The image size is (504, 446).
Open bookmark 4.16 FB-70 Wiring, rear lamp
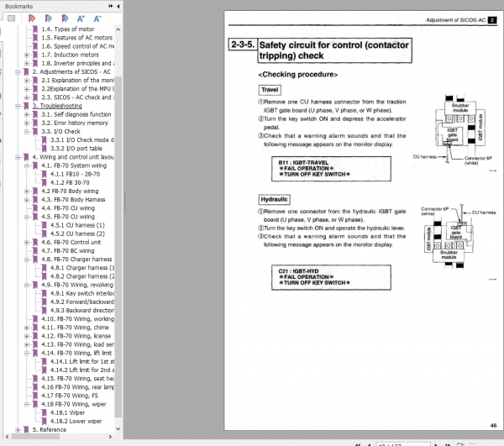[x=77, y=387]
